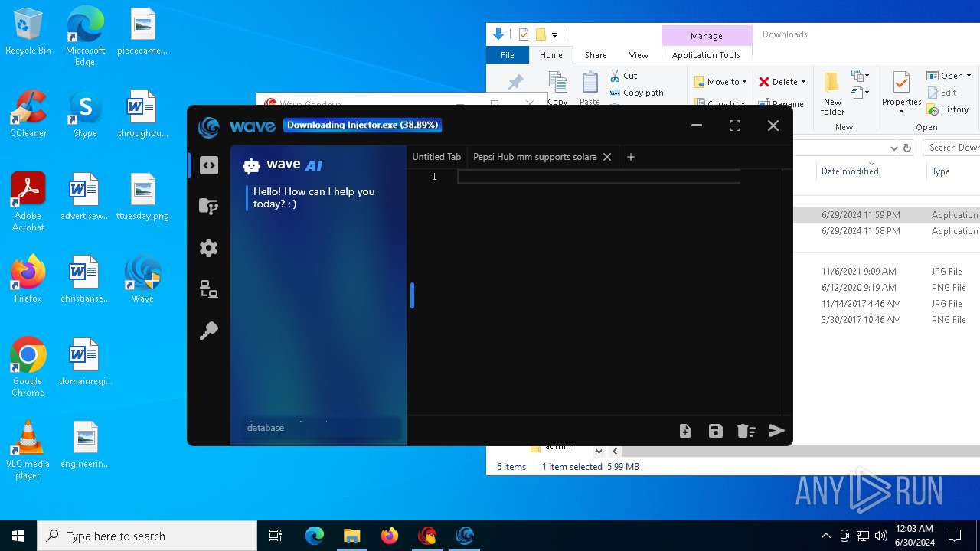Execute the script with send arrow icon
The width and height of the screenshot is (980, 551).
(777, 430)
